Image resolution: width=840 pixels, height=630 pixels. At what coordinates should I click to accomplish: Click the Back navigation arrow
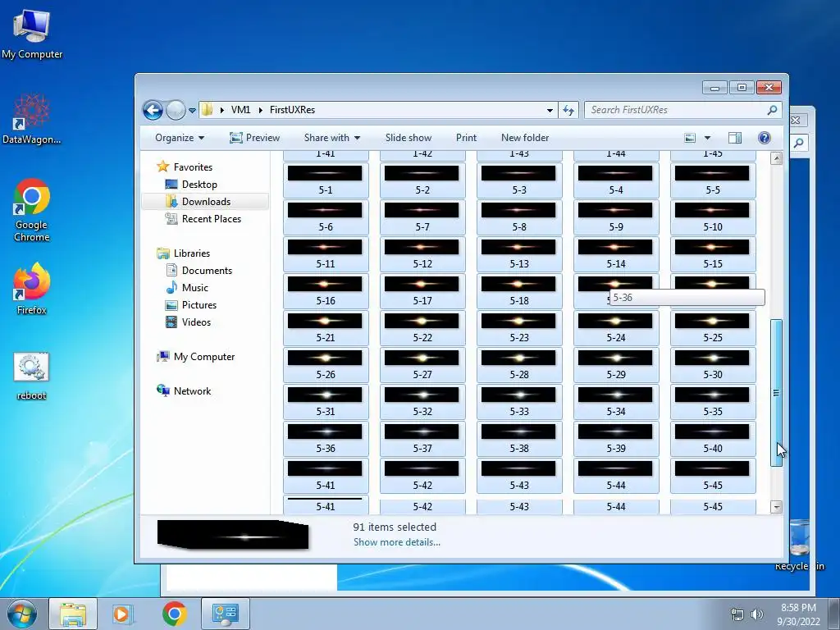[153, 111]
